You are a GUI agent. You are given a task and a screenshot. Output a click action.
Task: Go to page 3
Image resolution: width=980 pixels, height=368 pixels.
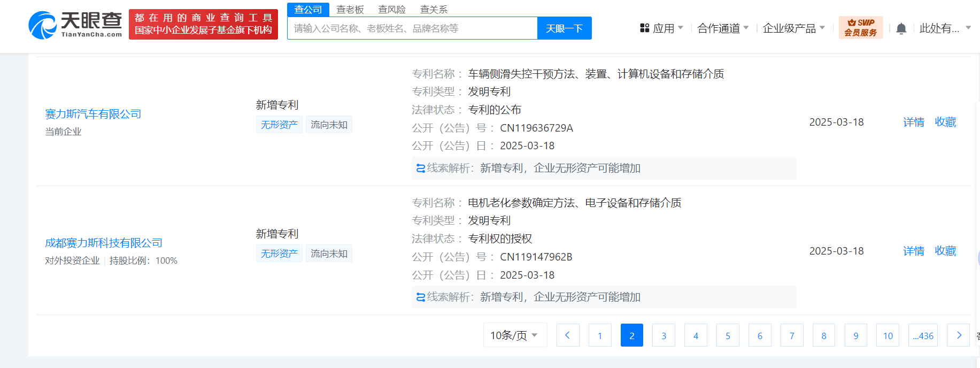point(663,335)
